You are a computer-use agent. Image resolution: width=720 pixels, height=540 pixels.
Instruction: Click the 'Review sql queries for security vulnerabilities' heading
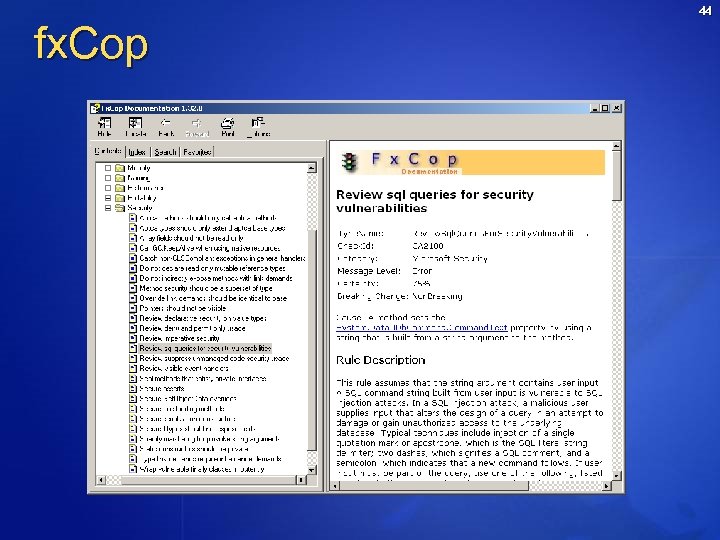[435, 201]
